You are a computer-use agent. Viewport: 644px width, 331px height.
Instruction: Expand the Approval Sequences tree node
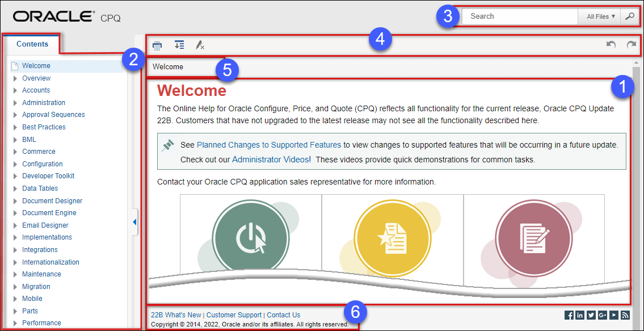pos(15,115)
